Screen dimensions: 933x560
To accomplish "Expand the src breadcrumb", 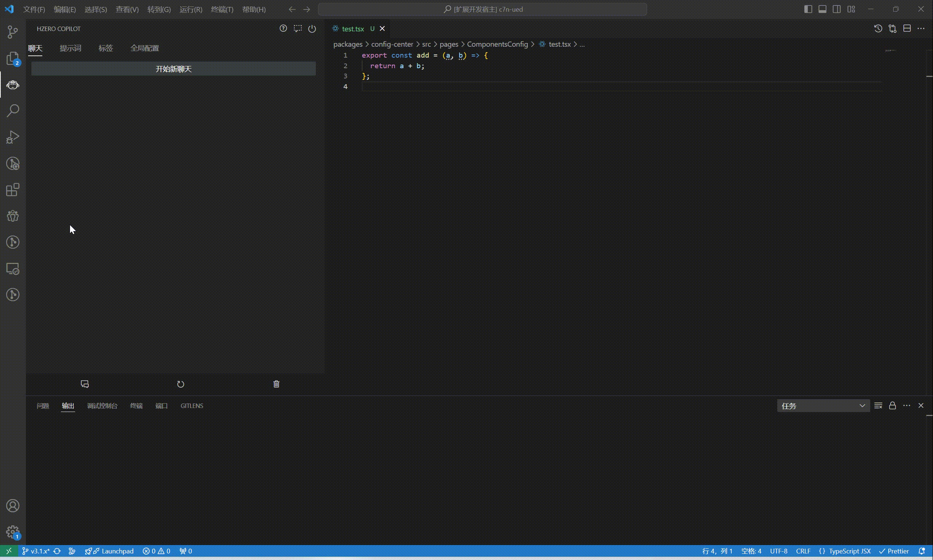I will click(426, 44).
